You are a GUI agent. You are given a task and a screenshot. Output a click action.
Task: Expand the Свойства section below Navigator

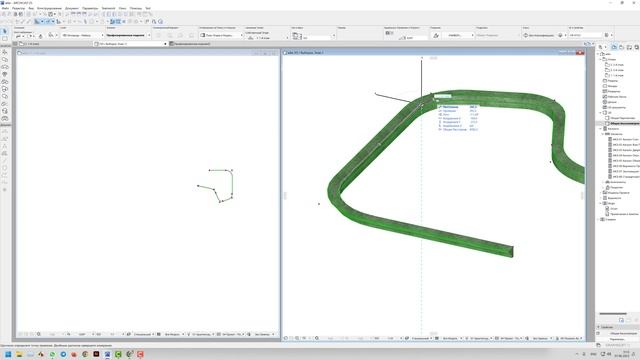pos(599,327)
